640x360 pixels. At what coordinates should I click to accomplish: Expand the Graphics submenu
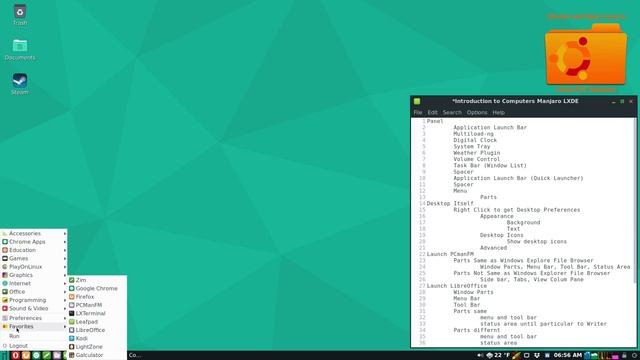click(34, 275)
